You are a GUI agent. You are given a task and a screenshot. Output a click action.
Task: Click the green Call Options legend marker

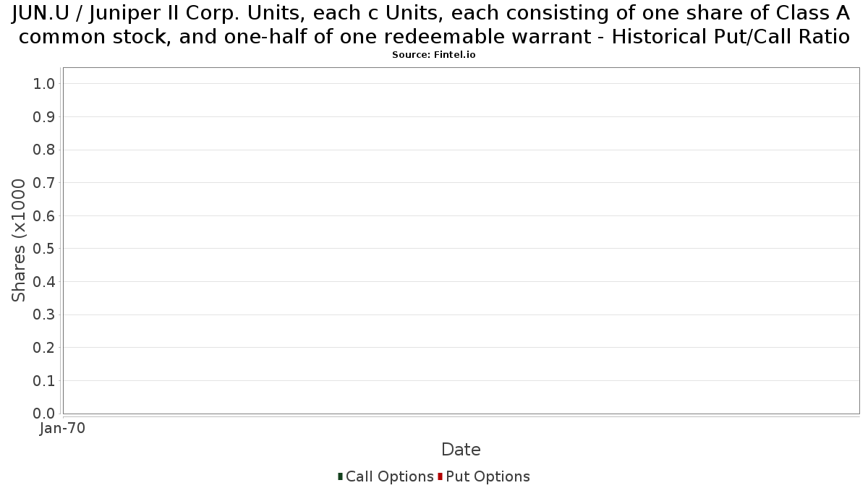340,476
